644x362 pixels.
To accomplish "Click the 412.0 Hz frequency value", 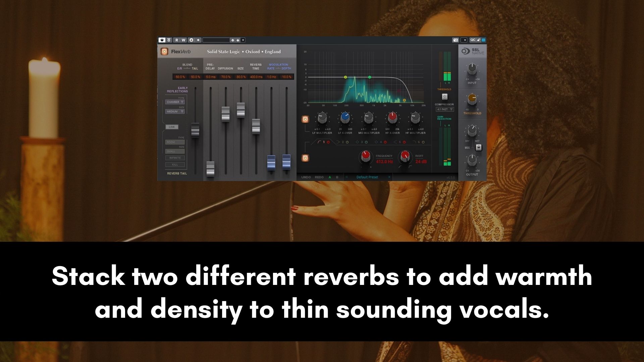I will 384,162.
